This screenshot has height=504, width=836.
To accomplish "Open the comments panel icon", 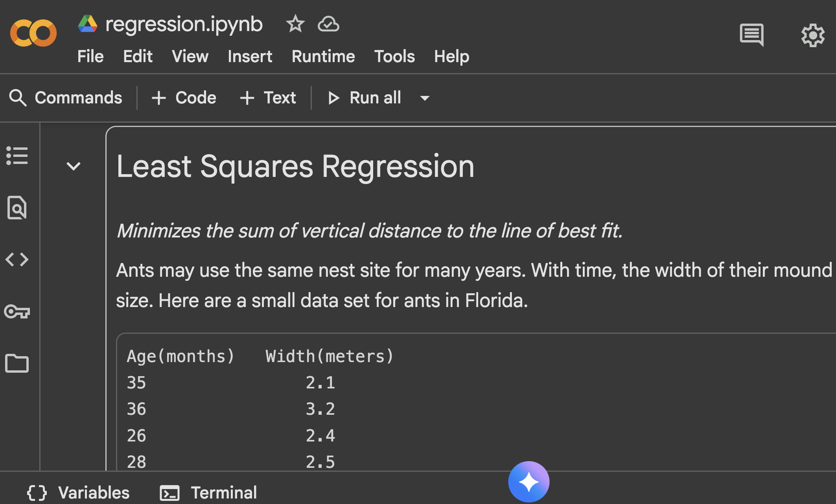I will point(751,35).
